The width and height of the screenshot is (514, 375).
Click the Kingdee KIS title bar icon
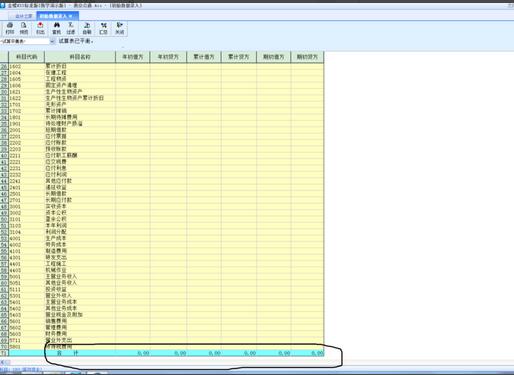tap(3, 5)
